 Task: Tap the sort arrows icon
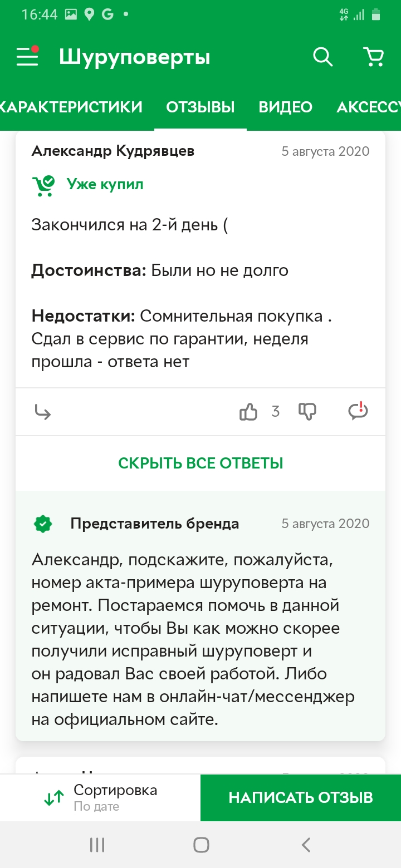click(54, 798)
